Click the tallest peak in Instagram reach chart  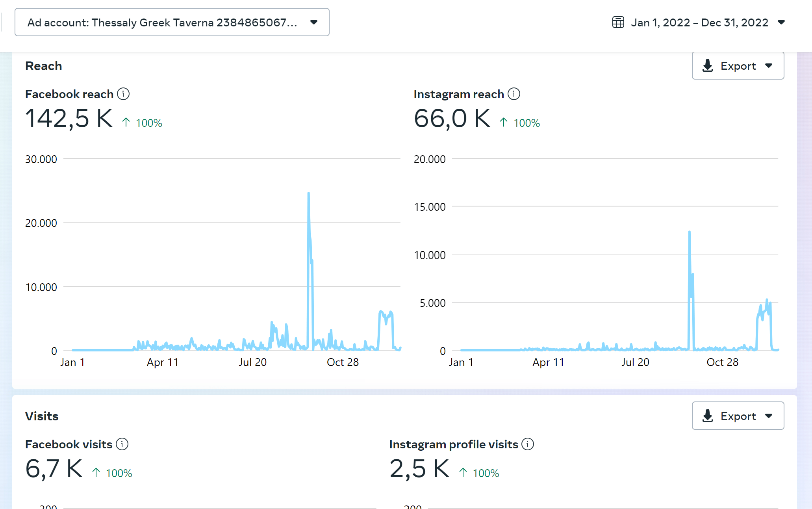pyautogui.click(x=690, y=232)
